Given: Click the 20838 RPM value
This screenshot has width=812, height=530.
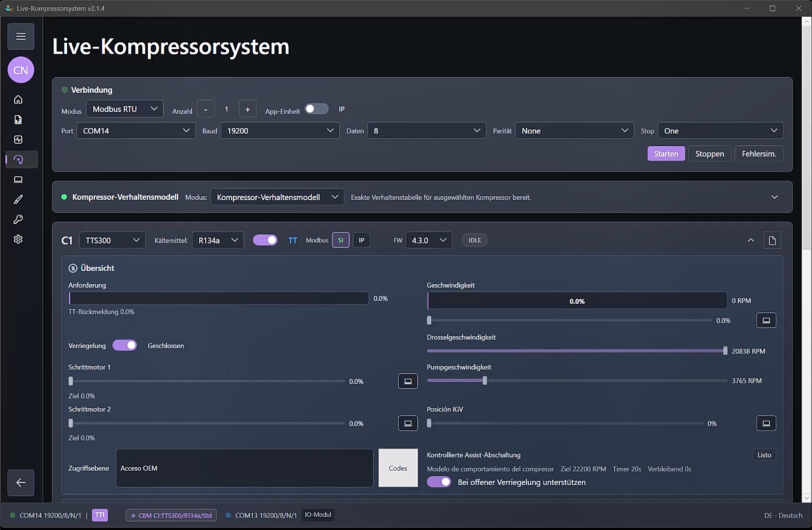Looking at the screenshot, I should [x=748, y=351].
